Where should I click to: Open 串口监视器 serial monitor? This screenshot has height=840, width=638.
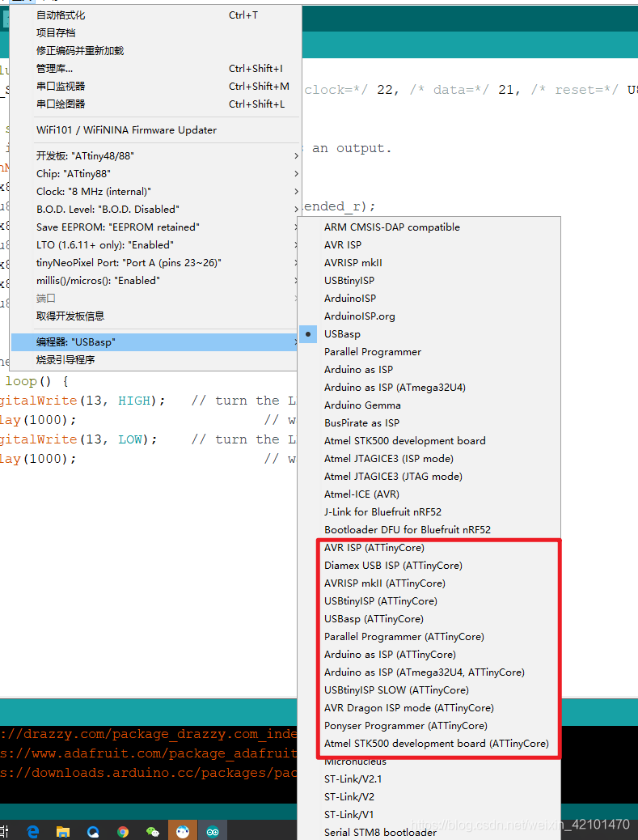click(154, 87)
